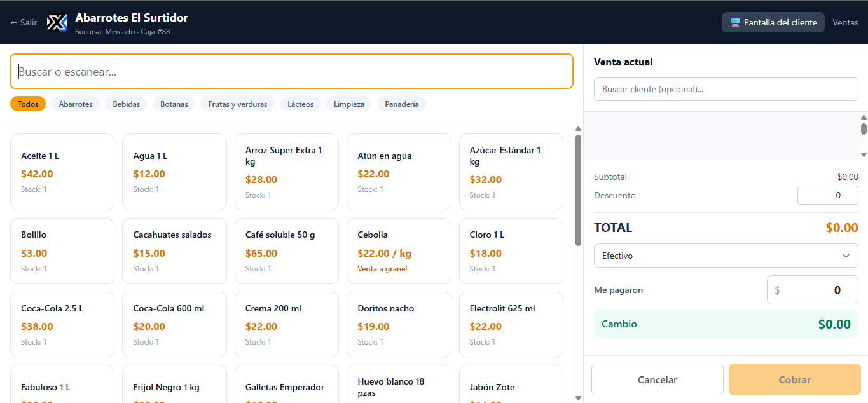Screen dimensions: 868x403
Task: Filter products by Botanas
Action: coord(174,104)
